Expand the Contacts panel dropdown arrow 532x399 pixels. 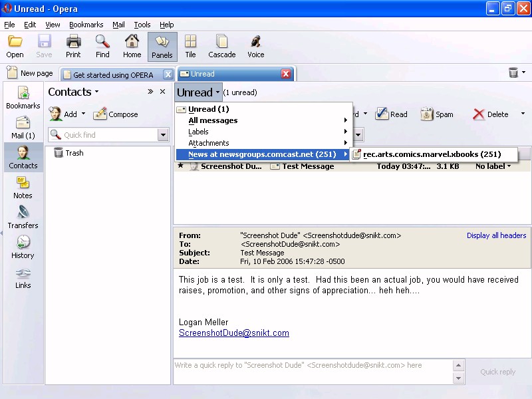point(97,92)
